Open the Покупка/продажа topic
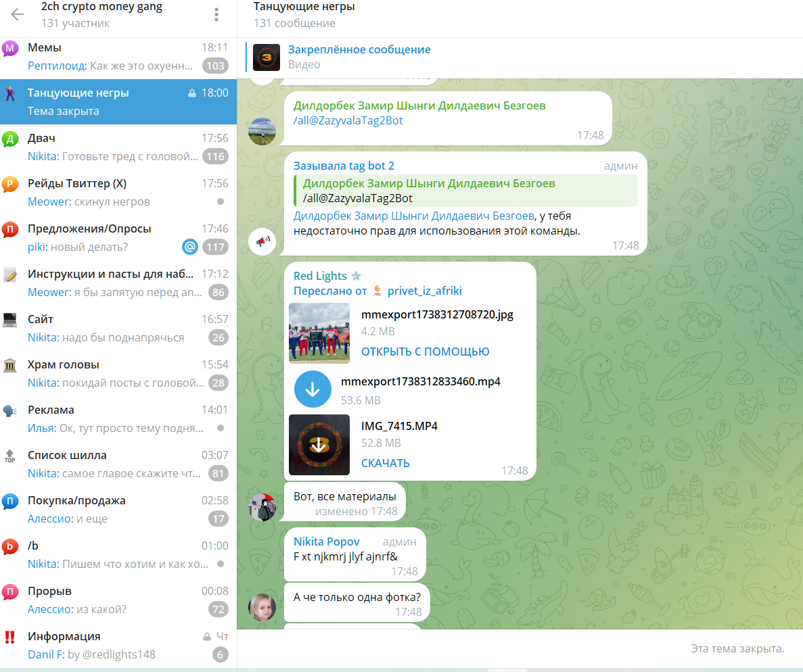This screenshot has width=803, height=672. click(x=118, y=509)
